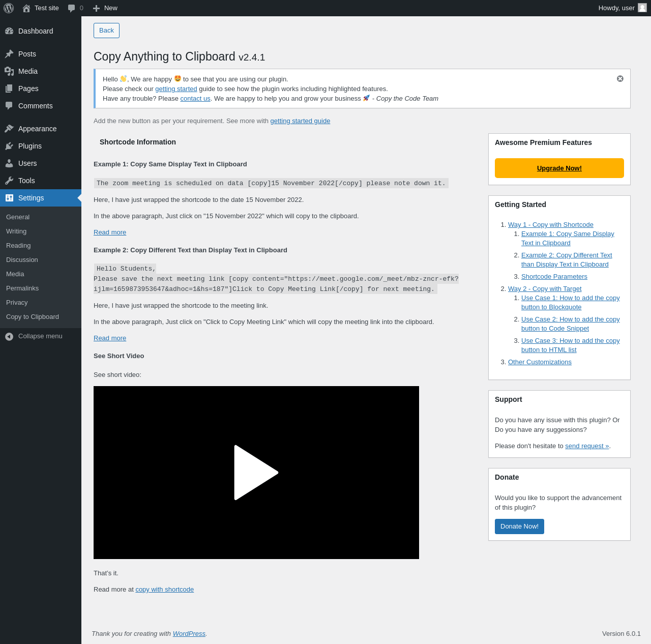This screenshot has width=651, height=644.
Task: Open getting started link in notice
Action: click(x=176, y=89)
